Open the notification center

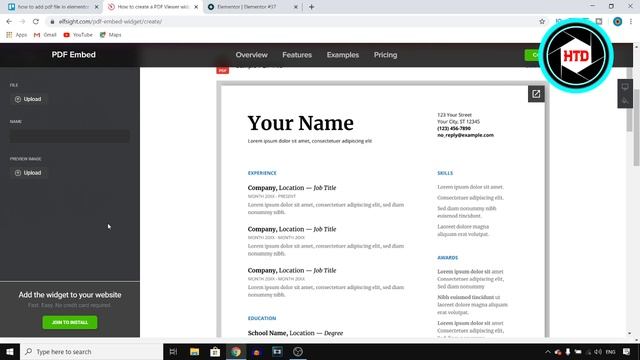pos(627,352)
